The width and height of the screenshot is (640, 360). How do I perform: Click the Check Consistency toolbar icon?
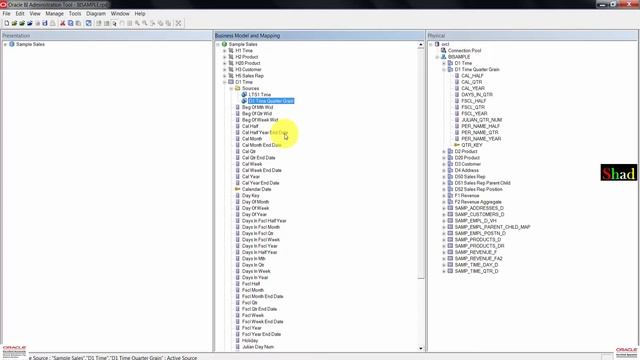pyautogui.click(x=89, y=23)
